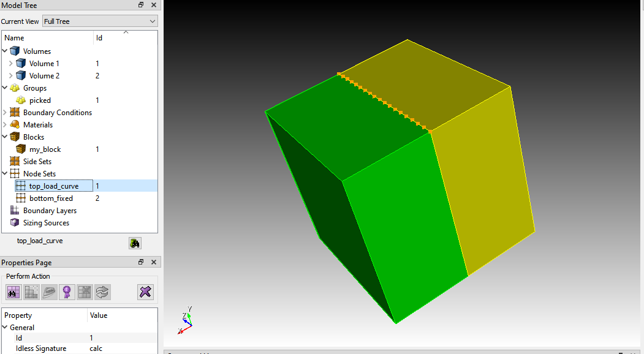Select top_load_curve nodeset item

(54, 186)
